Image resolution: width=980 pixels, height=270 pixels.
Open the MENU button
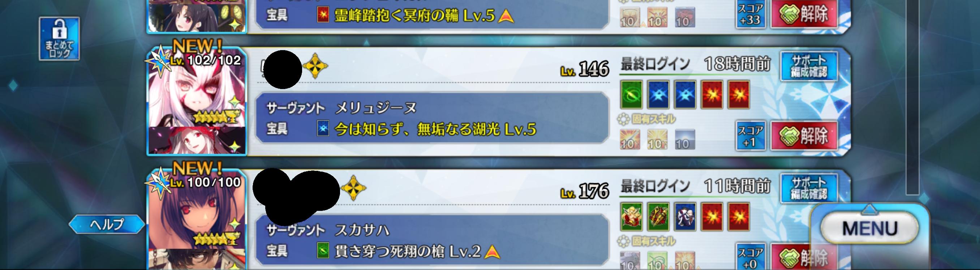[x=870, y=229]
